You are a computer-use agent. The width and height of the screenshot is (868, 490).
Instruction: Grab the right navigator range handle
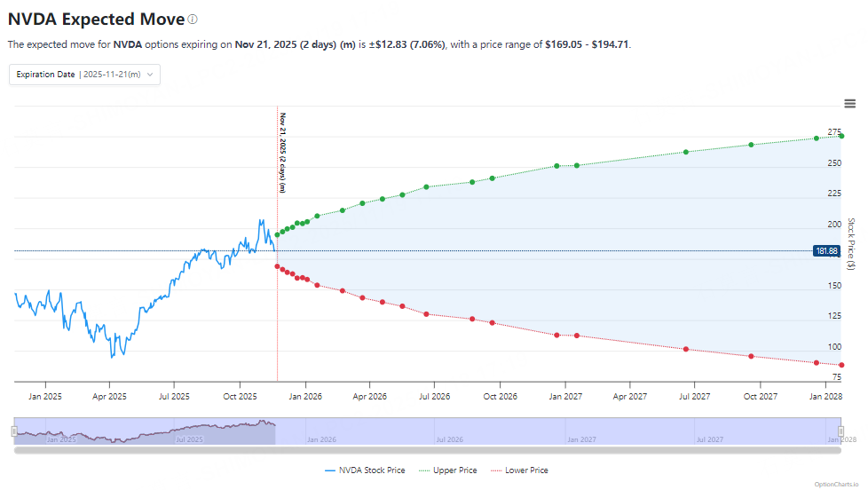pyautogui.click(x=840, y=431)
